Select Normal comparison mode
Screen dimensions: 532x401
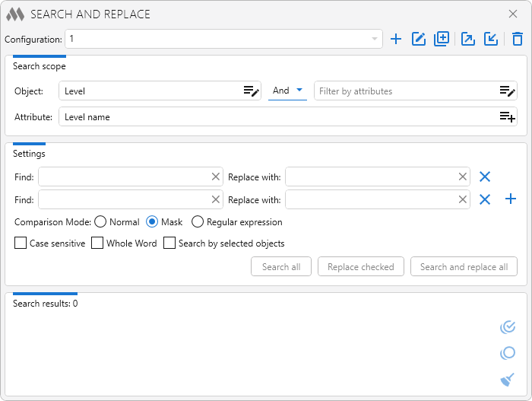[100, 222]
